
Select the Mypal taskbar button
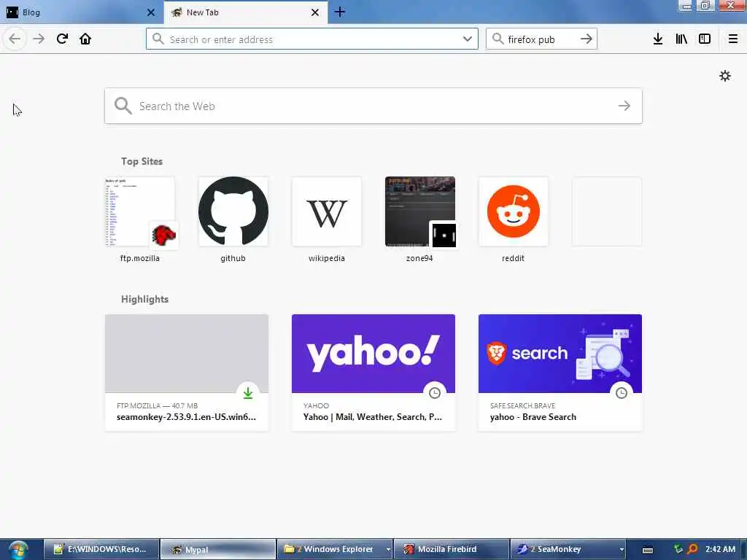click(218, 549)
